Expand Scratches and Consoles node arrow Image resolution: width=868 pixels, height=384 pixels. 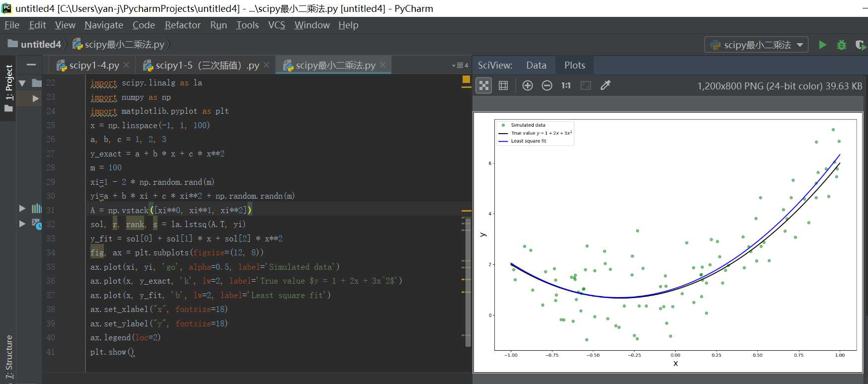tap(22, 224)
